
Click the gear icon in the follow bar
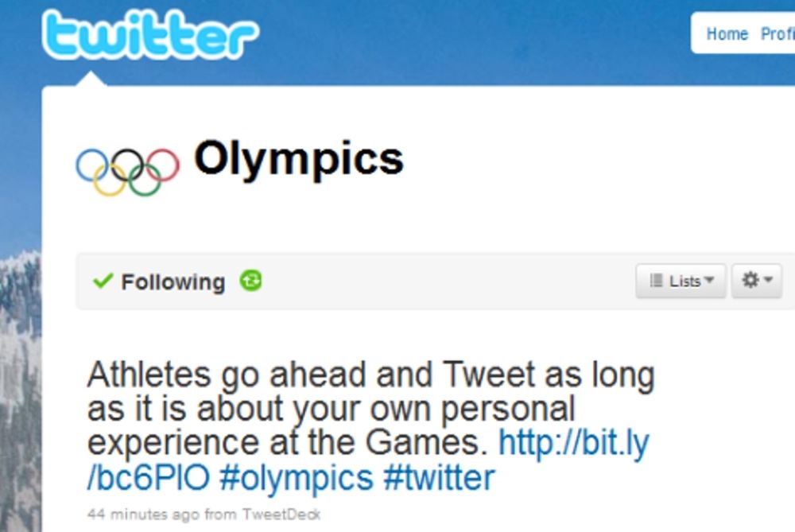(750, 279)
